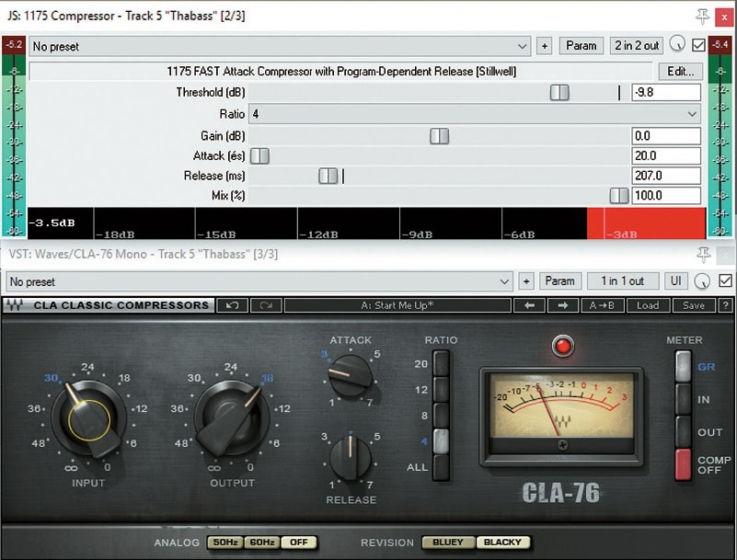Image resolution: width=737 pixels, height=560 pixels.
Task: Click the plus button beside the 1175 preset
Action: 545,46
